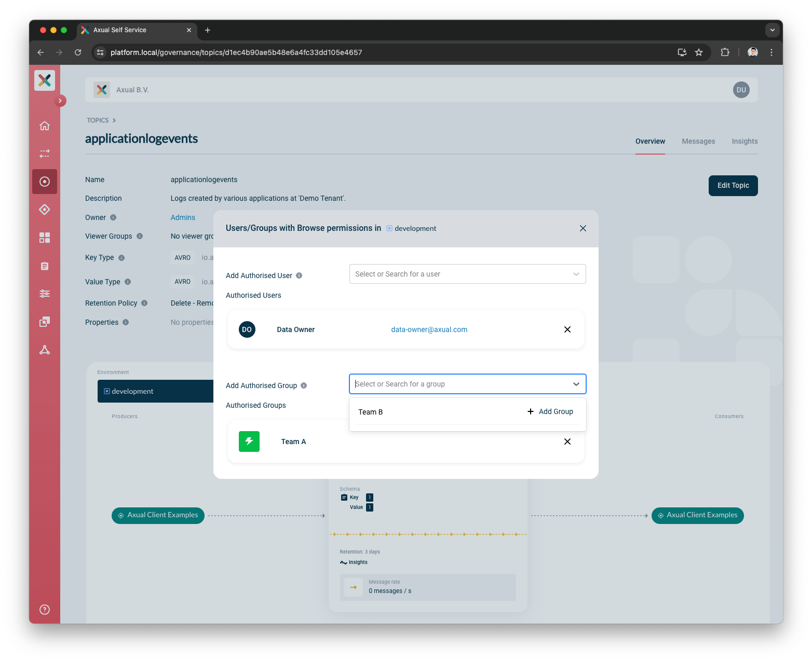
Task: Open the network graph icon in sidebar
Action: 45,350
